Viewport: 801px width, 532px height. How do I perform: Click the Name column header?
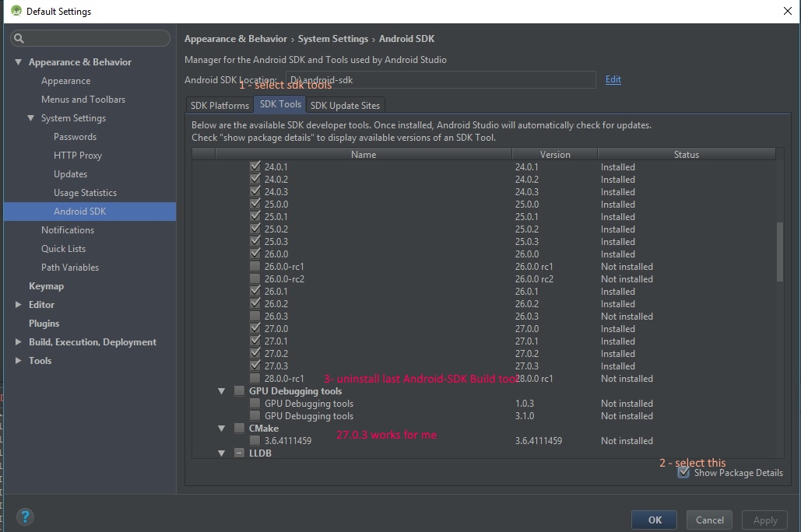tap(364, 154)
